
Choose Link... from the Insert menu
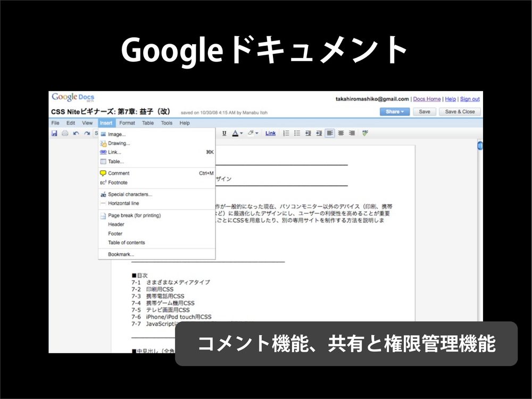pos(157,152)
